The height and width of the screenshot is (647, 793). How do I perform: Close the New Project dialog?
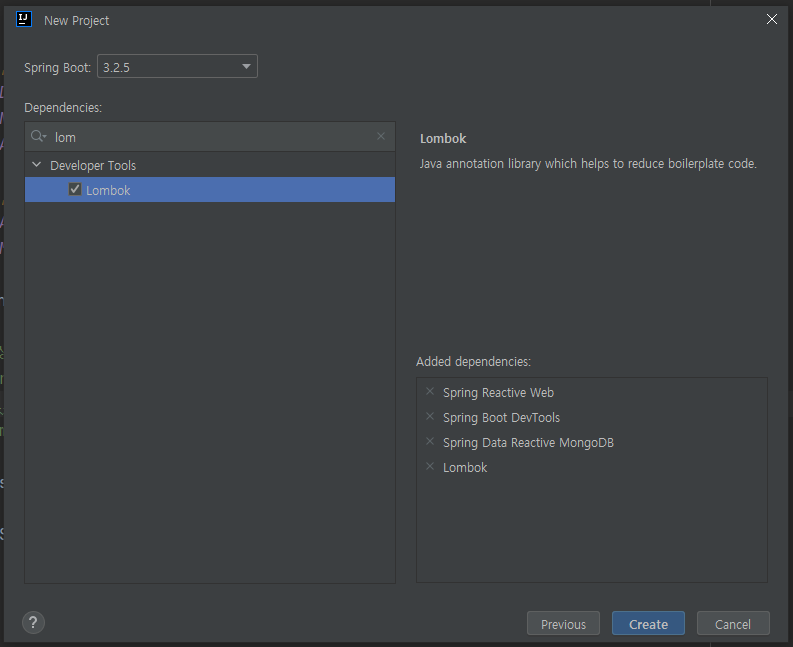pos(772,19)
